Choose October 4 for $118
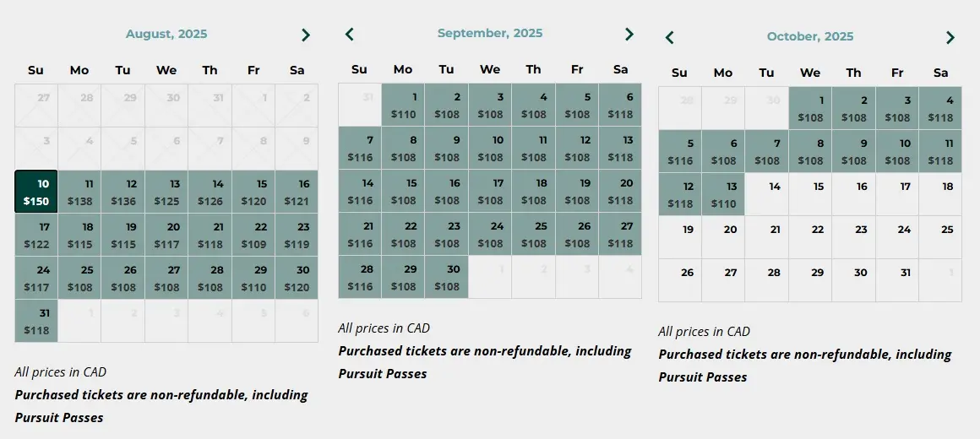The height and width of the screenshot is (439, 980). pos(940,108)
